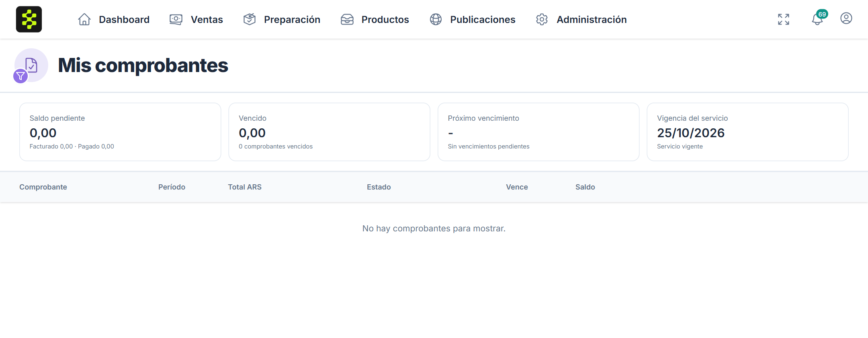
Task: Click the Vigencia del servicio card title
Action: point(692,118)
